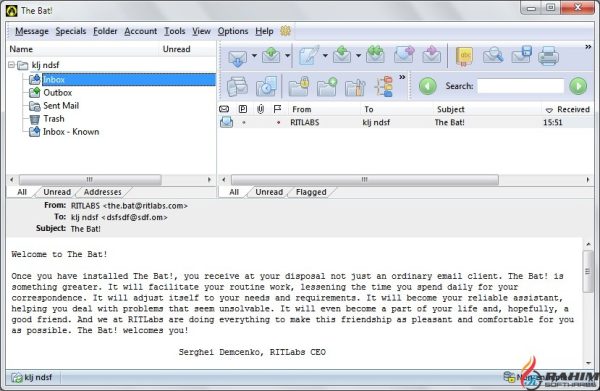Open the Address Book icon
600x391 pixels.
pyautogui.click(x=464, y=57)
